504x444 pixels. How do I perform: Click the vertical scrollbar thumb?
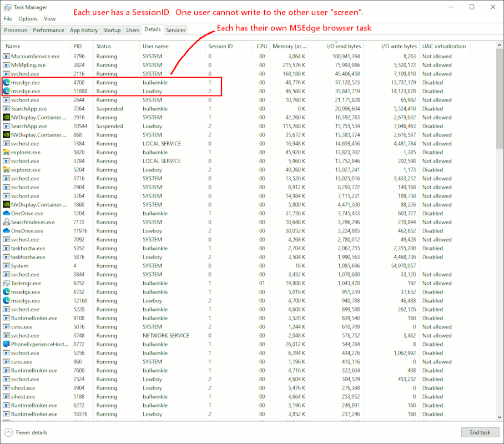point(500,99)
